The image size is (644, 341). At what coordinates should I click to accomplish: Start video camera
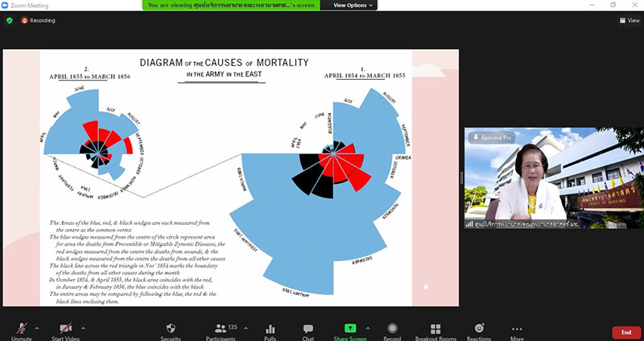tap(66, 331)
